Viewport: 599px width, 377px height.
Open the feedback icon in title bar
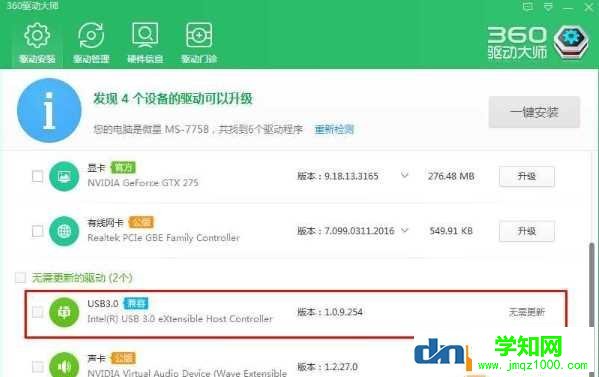click(x=528, y=6)
